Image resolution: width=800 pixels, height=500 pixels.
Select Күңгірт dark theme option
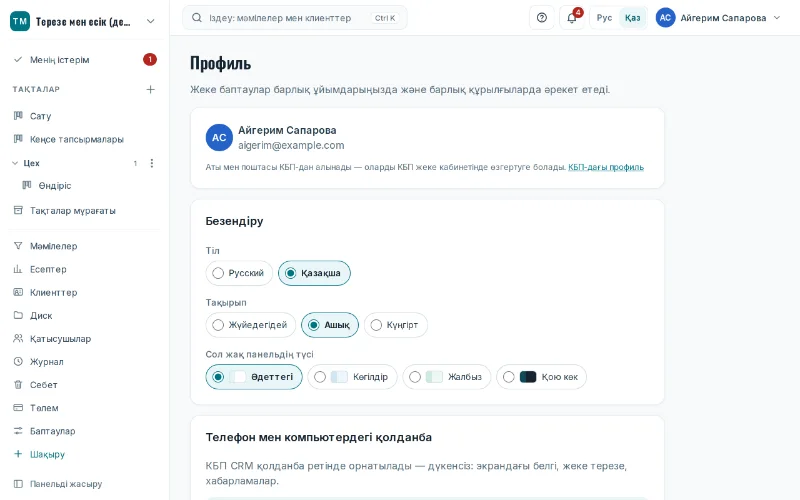point(395,325)
